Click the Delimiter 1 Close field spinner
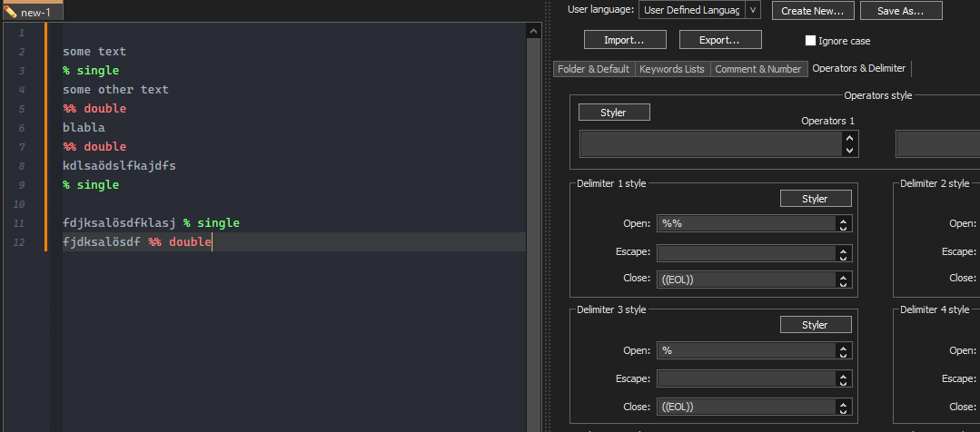Viewport: 980px width, 432px height. 845,280
